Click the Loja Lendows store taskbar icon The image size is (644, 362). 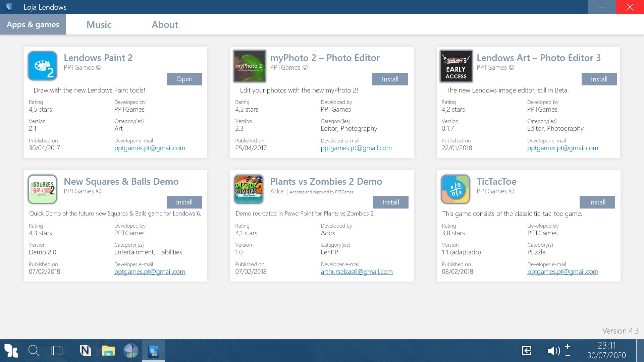pos(153,351)
